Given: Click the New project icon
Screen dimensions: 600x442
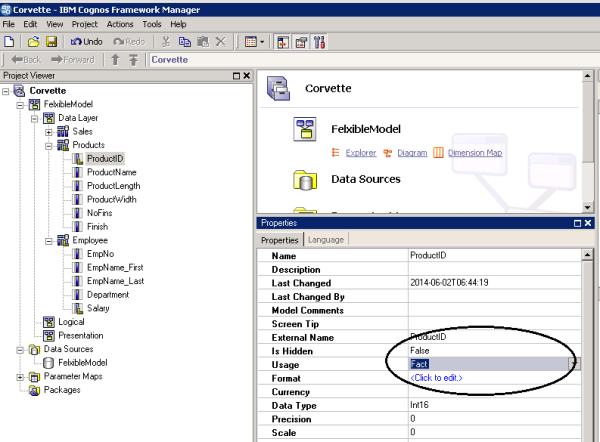Looking at the screenshot, I should (9, 42).
